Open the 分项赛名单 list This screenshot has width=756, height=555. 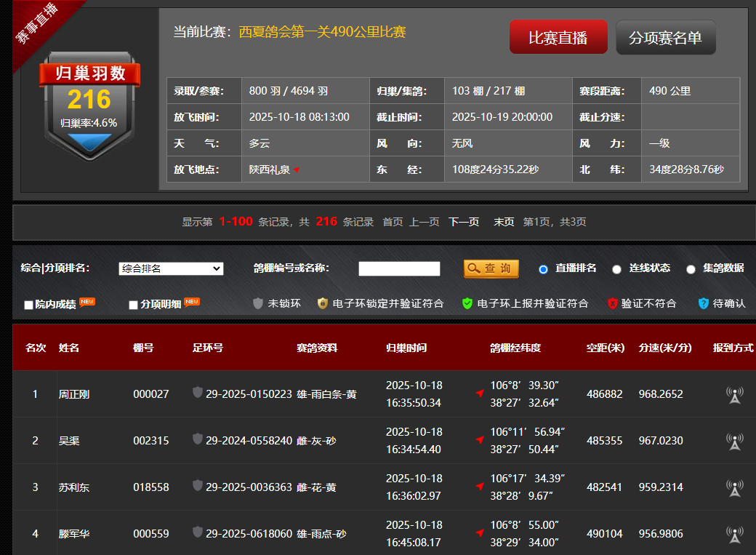(665, 38)
